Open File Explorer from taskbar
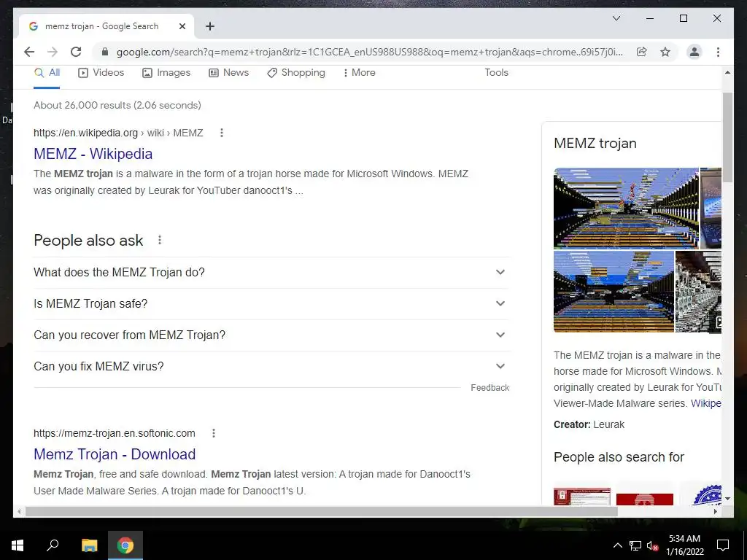Viewport: 747px width, 560px height. (89, 545)
